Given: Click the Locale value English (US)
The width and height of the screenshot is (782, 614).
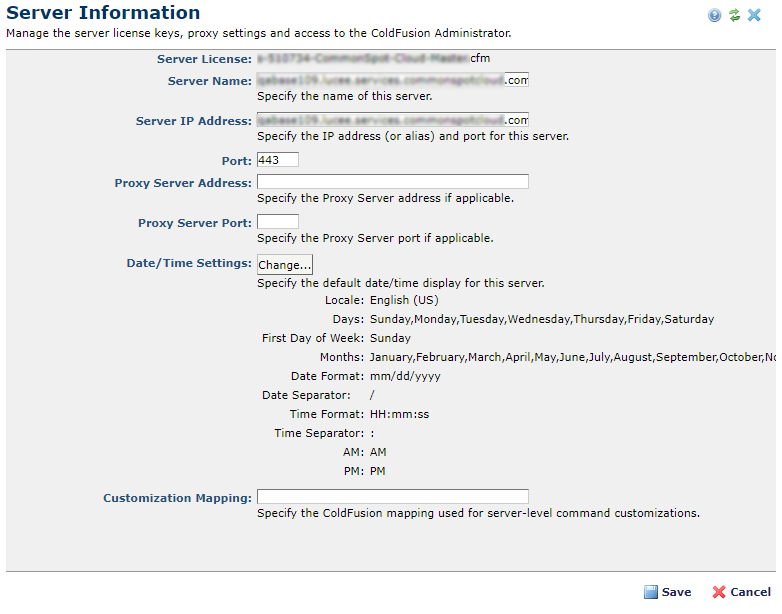Looking at the screenshot, I should click(x=404, y=300).
